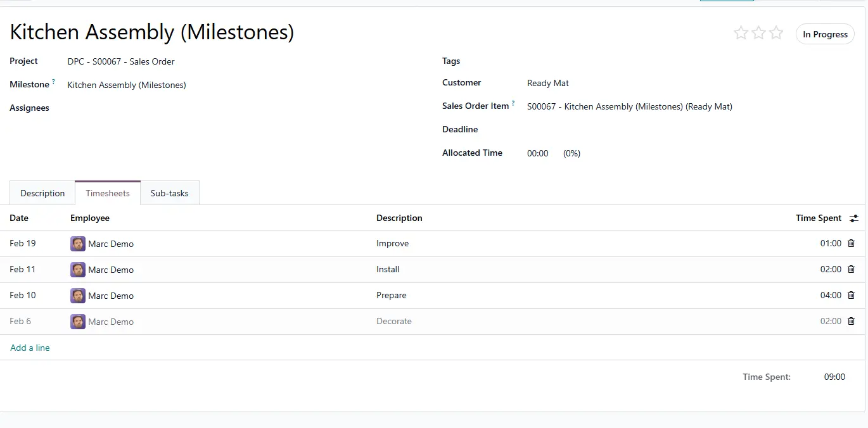Select the third priority star

tap(776, 34)
